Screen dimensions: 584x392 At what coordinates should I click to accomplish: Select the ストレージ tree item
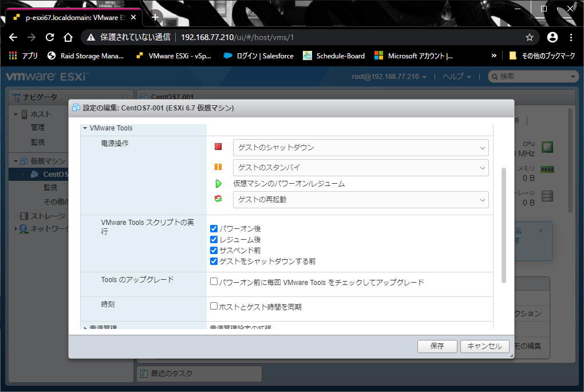tap(48, 216)
